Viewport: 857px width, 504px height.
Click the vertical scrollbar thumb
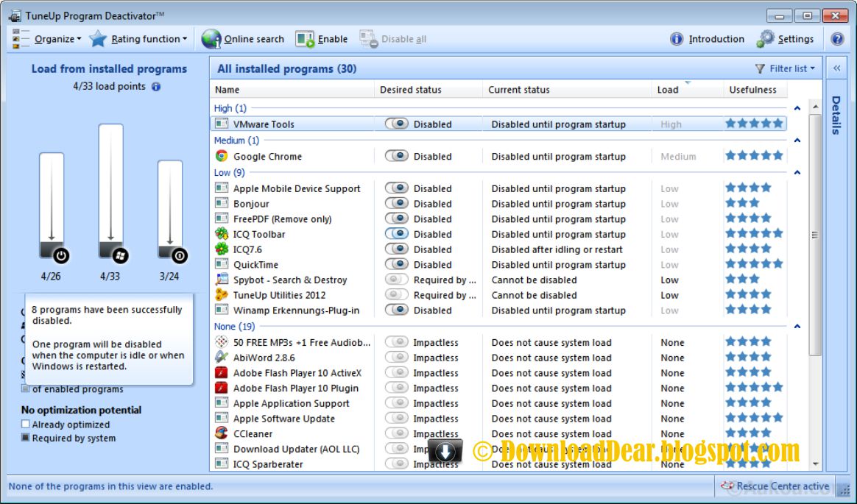pos(816,235)
